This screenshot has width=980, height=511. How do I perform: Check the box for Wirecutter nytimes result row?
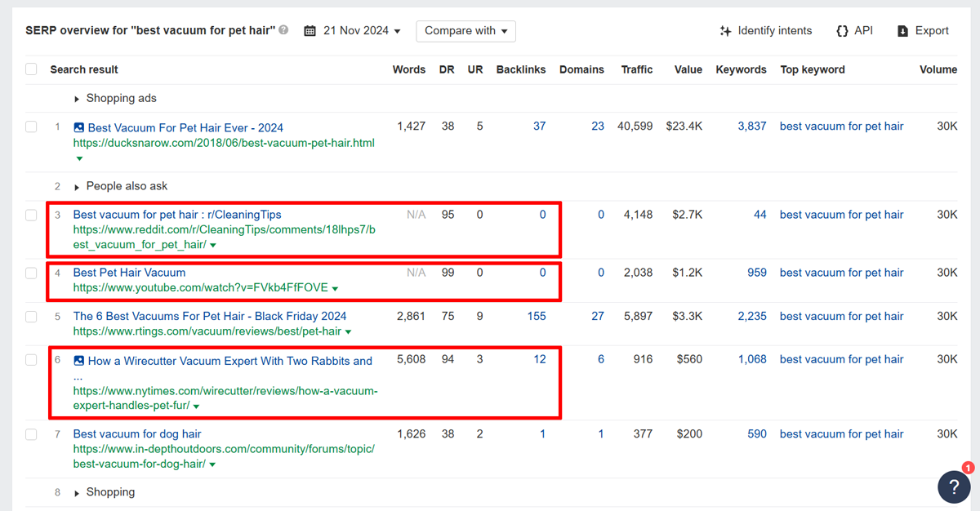pos(31,359)
